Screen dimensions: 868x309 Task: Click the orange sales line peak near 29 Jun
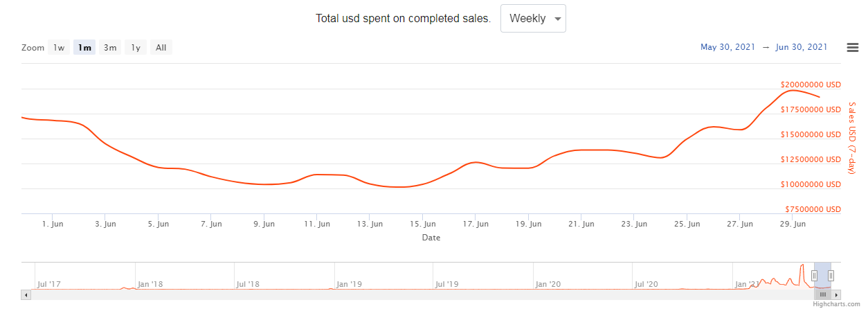(x=791, y=91)
